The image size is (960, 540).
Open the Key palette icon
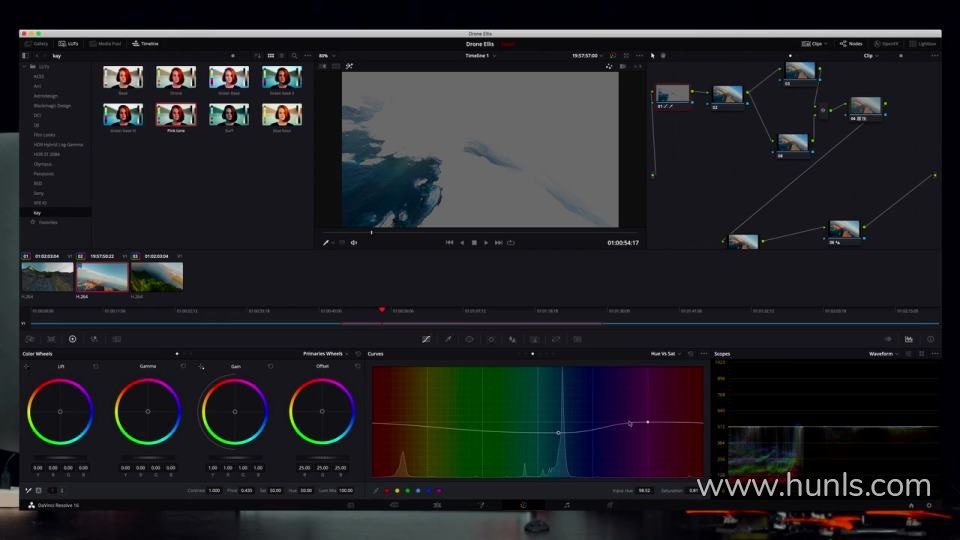(x=534, y=339)
